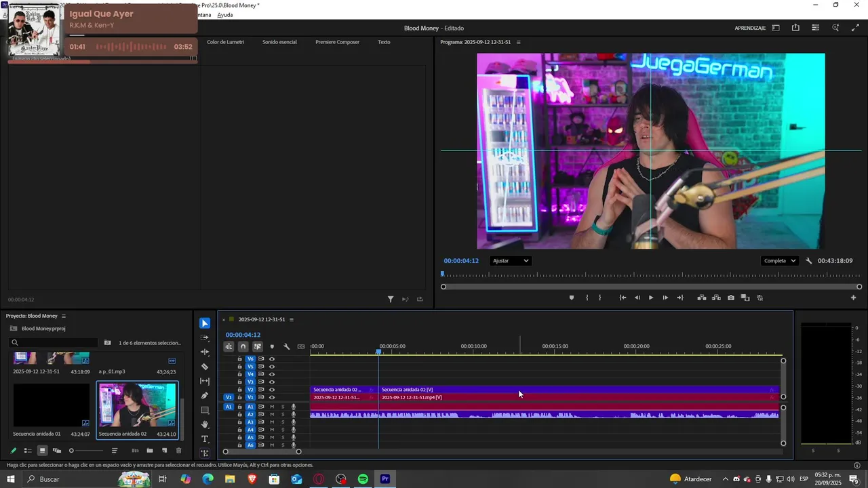Open the Ayuda menu

225,15
